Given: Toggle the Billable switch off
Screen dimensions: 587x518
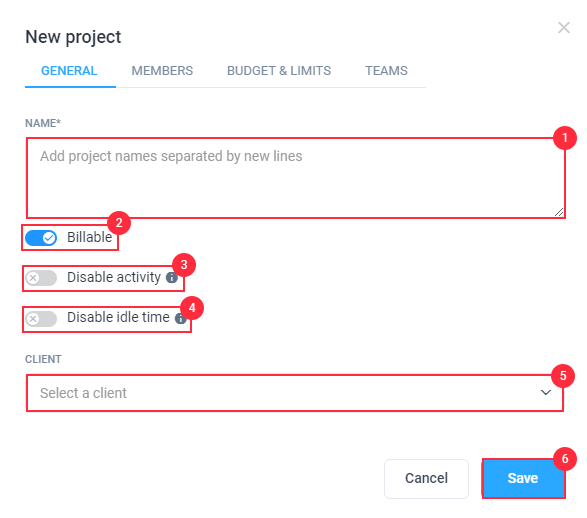Looking at the screenshot, I should coord(41,238).
